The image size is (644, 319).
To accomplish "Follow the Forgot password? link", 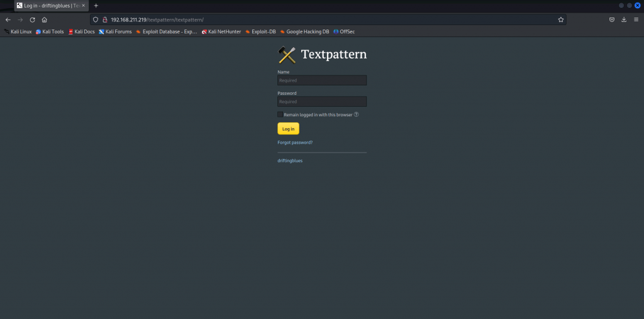I will [295, 143].
